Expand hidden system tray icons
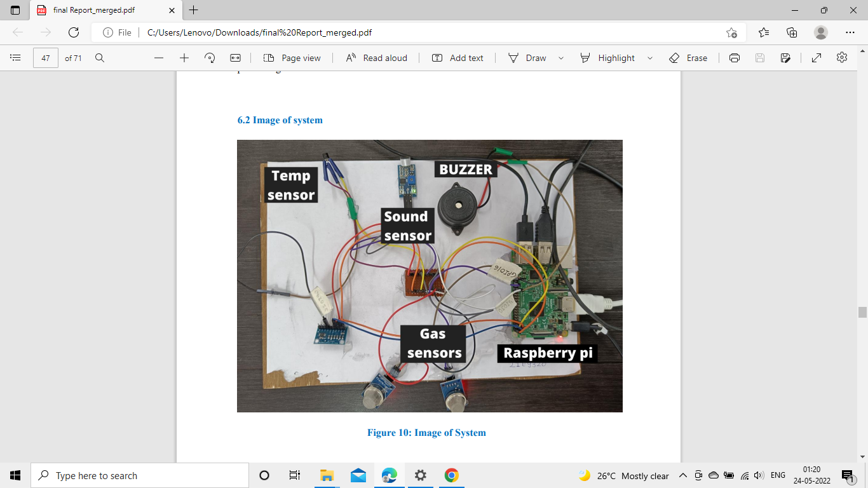The width and height of the screenshot is (868, 488). (682, 475)
